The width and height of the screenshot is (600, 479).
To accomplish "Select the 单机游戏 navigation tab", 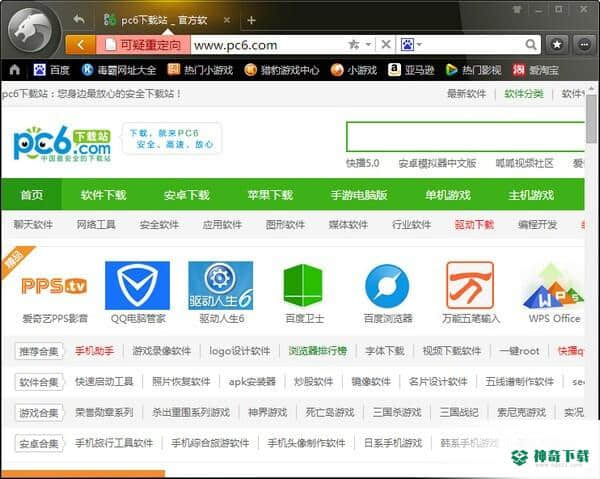I will tap(448, 195).
